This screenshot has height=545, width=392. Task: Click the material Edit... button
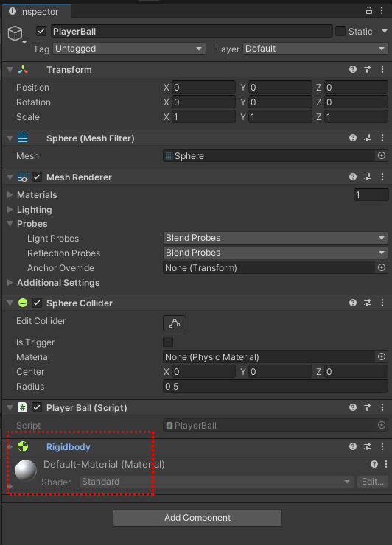tap(373, 482)
